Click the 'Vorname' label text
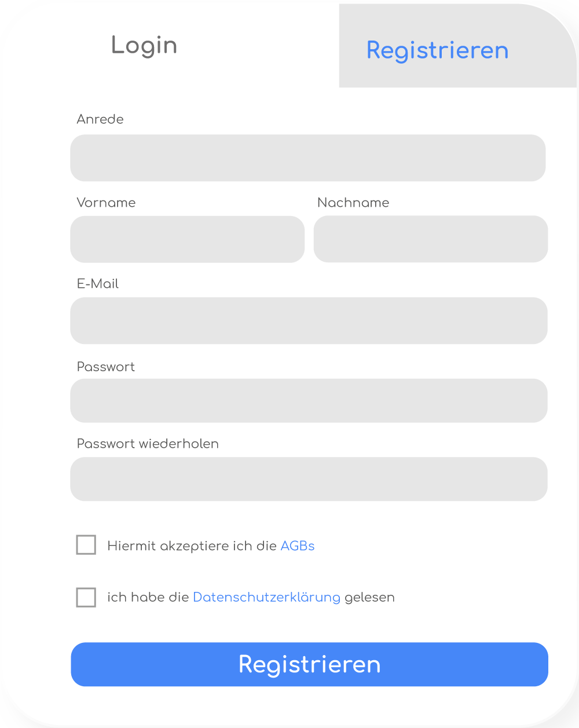 (x=106, y=203)
